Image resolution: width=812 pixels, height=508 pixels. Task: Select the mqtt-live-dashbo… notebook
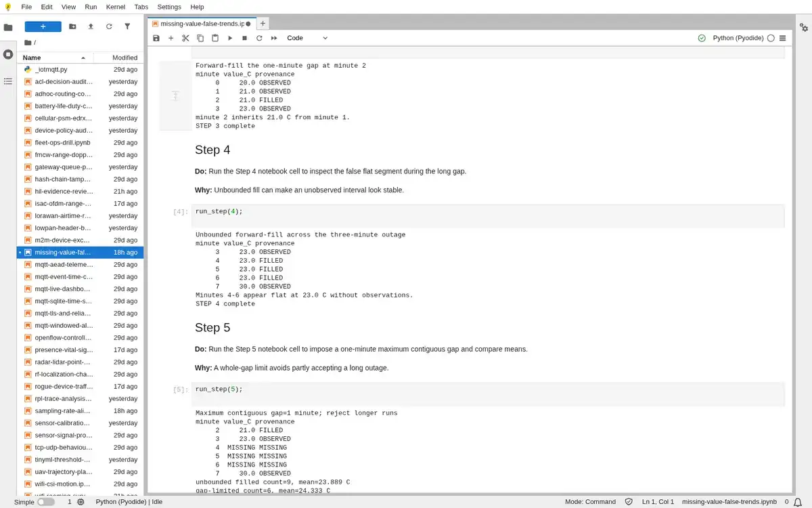pyautogui.click(x=80, y=289)
